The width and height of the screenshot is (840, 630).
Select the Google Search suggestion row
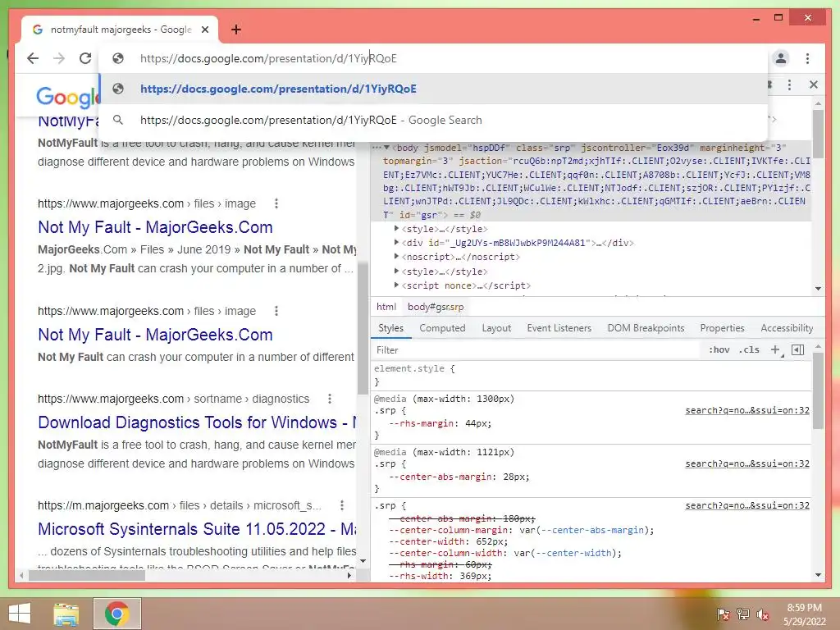[x=433, y=120]
